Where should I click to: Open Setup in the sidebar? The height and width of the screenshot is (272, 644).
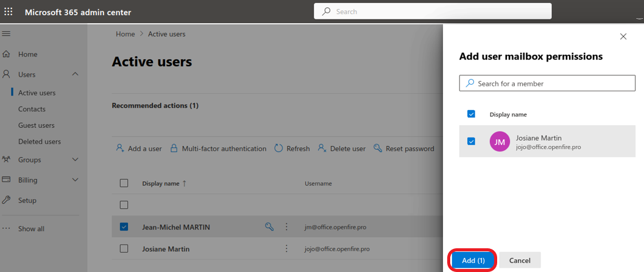27,200
